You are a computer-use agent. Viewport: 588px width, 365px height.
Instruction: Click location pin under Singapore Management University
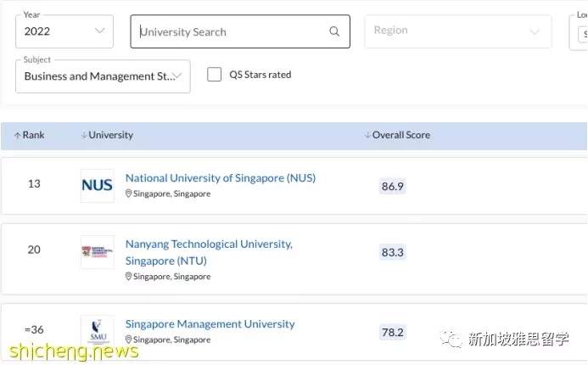pos(128,340)
